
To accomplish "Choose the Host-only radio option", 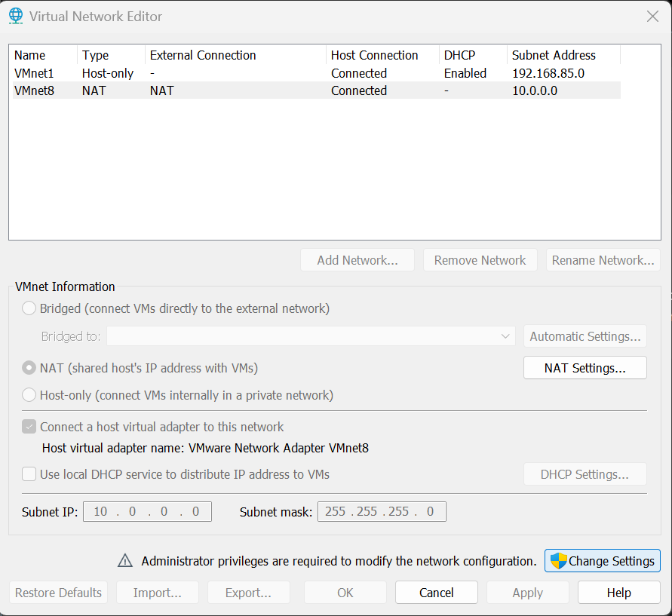I will [29, 395].
